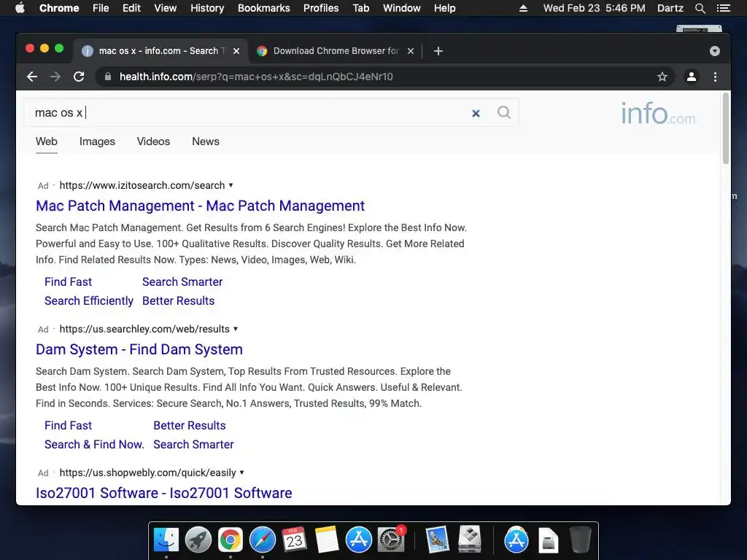The height and width of the screenshot is (560, 747).
Task: Expand the shopwebly.com ad dropdown arrow
Action: (241, 472)
